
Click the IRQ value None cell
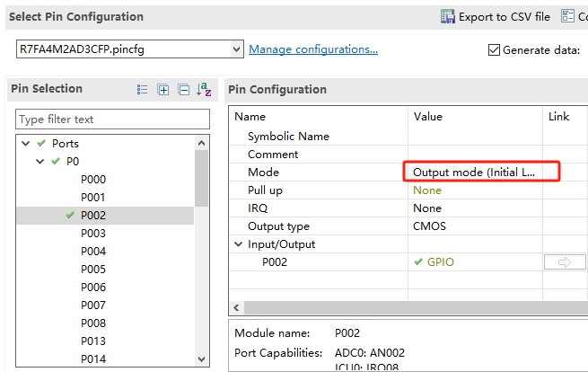(x=475, y=208)
